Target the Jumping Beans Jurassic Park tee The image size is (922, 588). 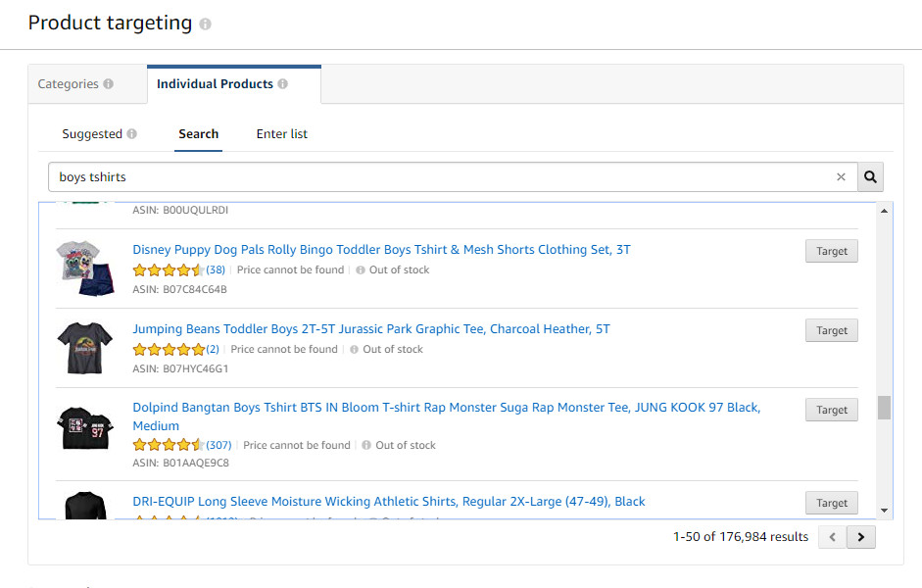coord(831,330)
